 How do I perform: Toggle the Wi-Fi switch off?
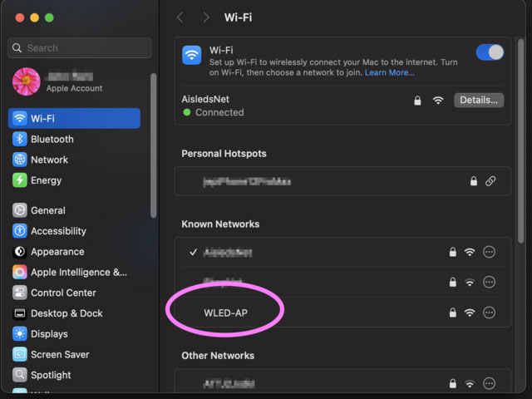[490, 52]
